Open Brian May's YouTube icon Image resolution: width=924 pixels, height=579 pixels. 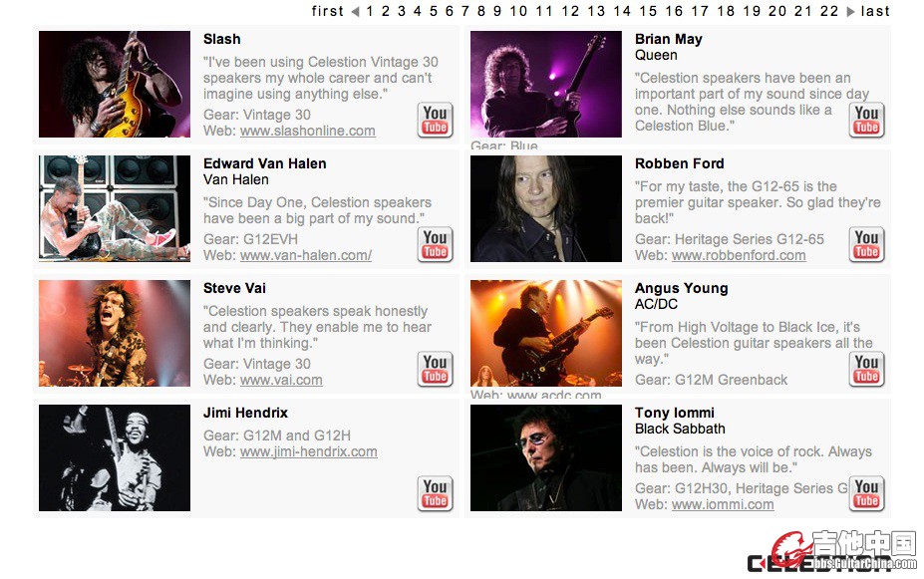tap(866, 121)
